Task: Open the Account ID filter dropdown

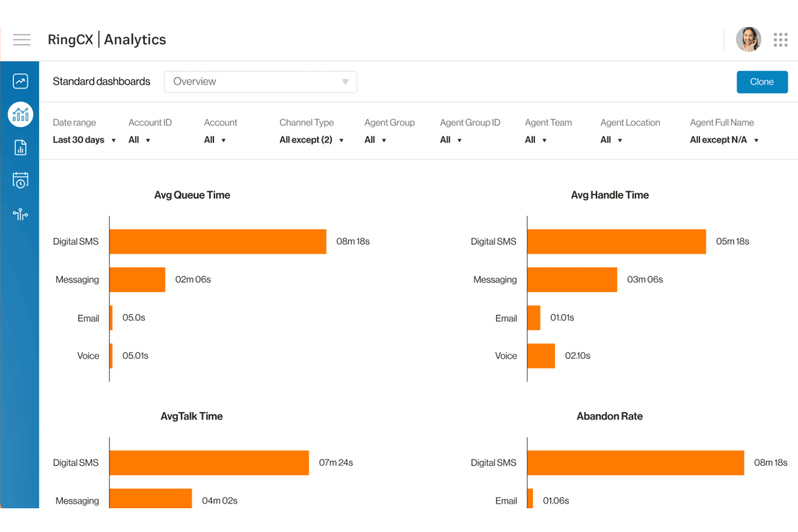Action: [x=139, y=140]
